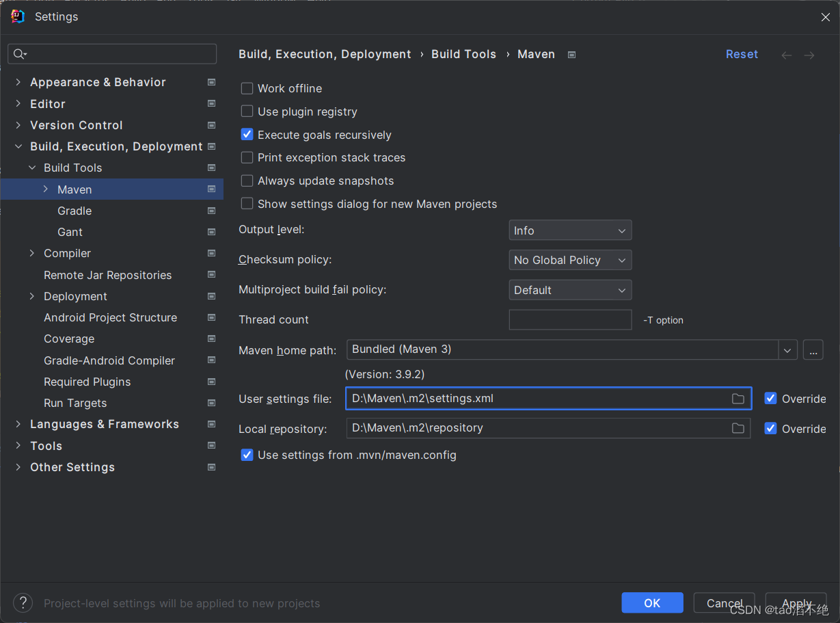Click the project-level icon beside Required Plugins
Screen dimensions: 840x623
(x=211, y=382)
